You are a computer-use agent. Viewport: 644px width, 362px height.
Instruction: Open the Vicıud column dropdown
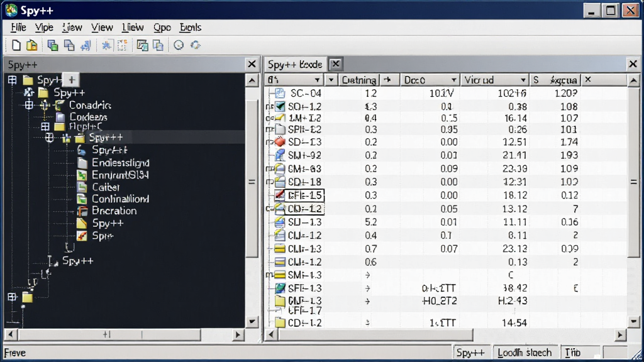(523, 80)
